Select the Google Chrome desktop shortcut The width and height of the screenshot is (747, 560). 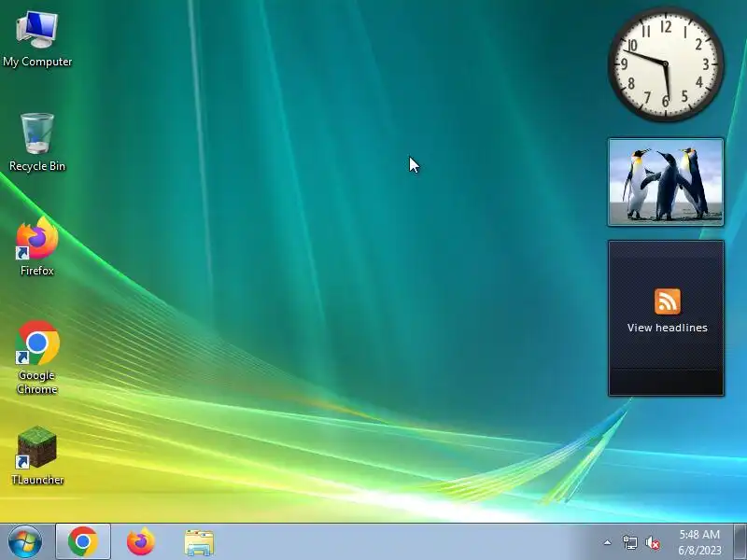[37, 357]
